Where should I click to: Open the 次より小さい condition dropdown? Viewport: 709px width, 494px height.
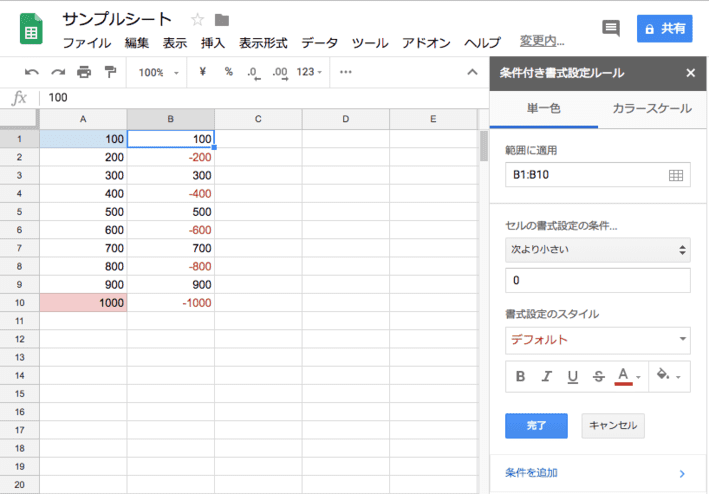click(x=598, y=250)
